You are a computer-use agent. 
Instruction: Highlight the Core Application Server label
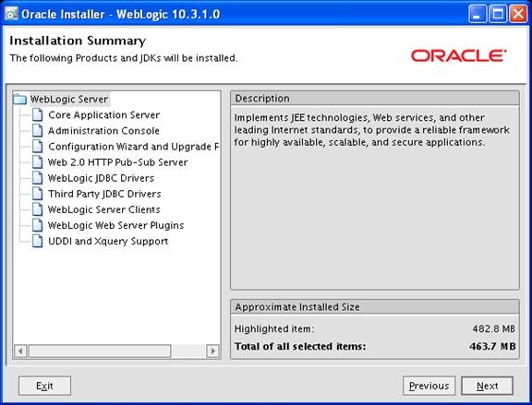(x=103, y=115)
